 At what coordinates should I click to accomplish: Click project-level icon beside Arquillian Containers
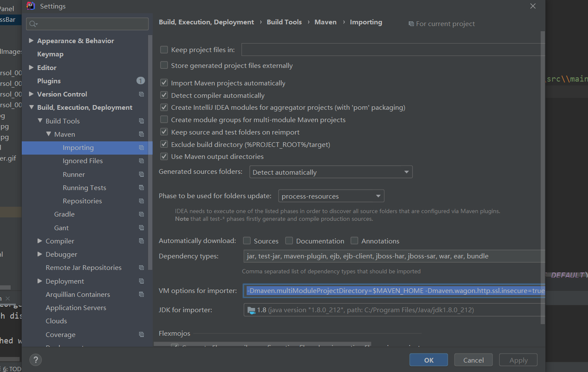pos(141,294)
